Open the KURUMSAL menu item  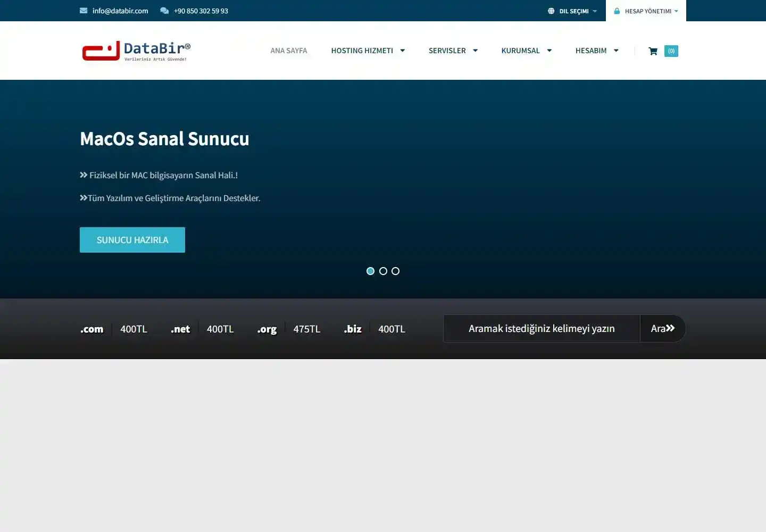pyautogui.click(x=520, y=51)
